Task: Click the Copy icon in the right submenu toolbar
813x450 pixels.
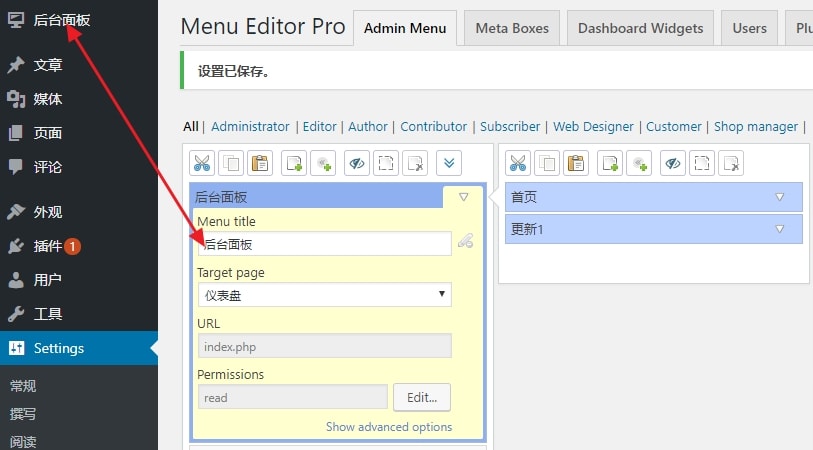Action: 547,163
